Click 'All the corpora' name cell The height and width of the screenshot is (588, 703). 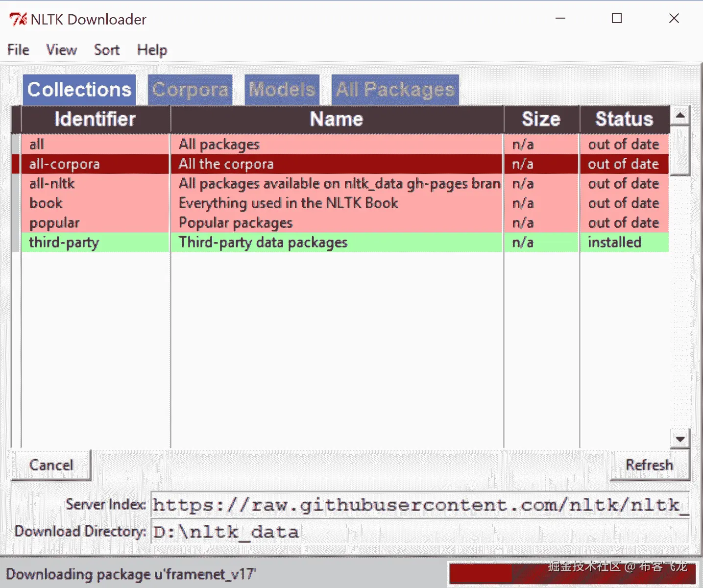click(337, 164)
